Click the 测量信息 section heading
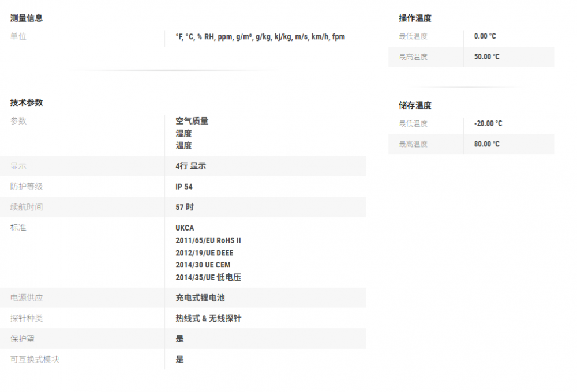 [x=27, y=18]
